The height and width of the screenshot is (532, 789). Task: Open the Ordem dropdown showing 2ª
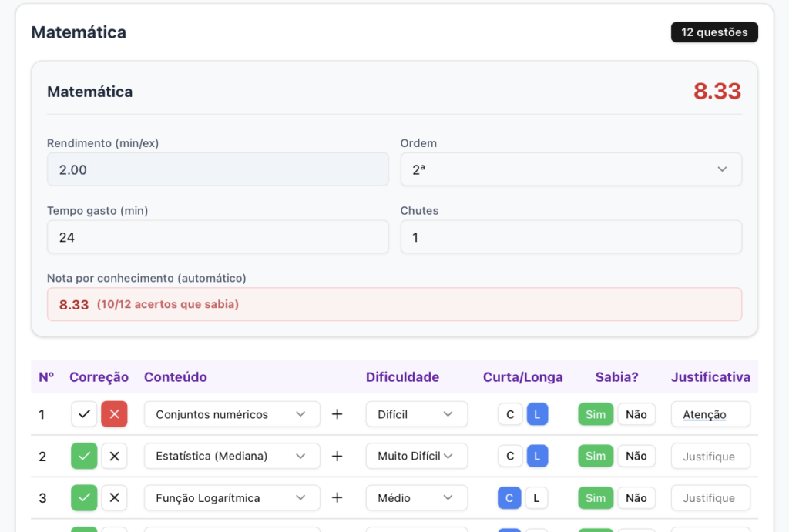coord(570,169)
